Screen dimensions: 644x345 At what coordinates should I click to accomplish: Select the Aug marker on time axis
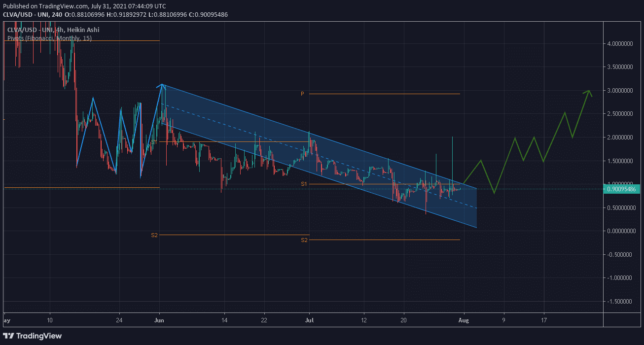click(x=464, y=319)
